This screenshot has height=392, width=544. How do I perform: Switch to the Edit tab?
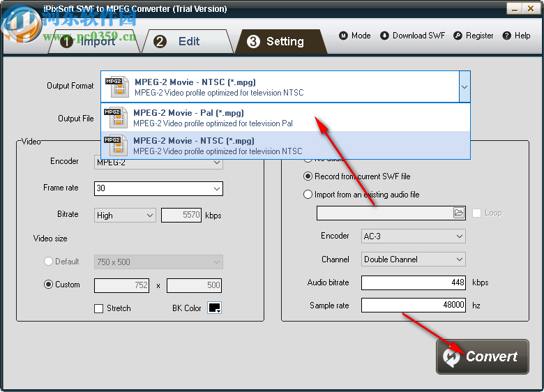click(188, 42)
